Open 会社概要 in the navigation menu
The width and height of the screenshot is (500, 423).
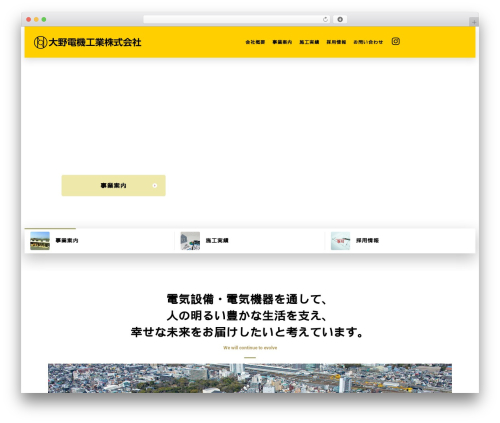point(255,42)
